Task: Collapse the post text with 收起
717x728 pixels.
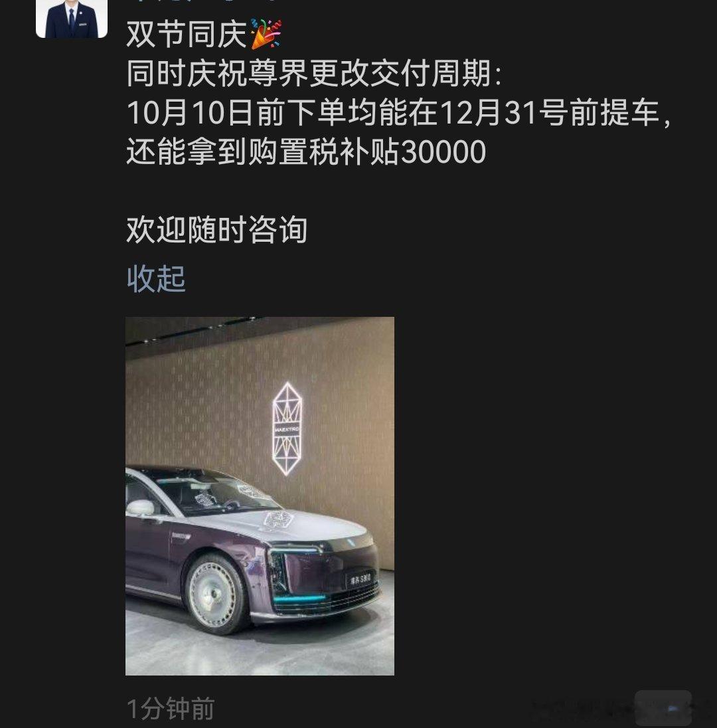Action: (x=156, y=278)
